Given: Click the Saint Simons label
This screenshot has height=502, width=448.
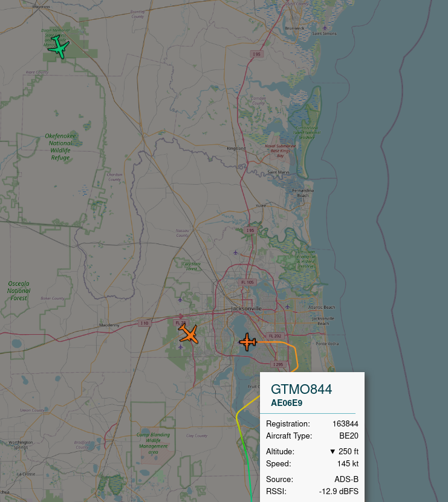Looking at the screenshot, I should (324, 33).
